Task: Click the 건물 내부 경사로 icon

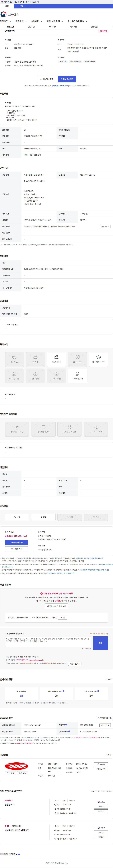Action: [96, 429]
